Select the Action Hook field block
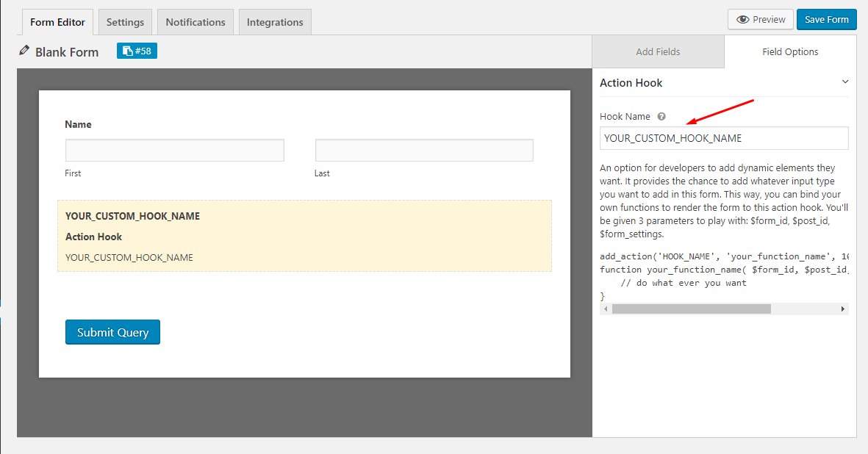This screenshot has width=868, height=454. pyautogui.click(x=304, y=236)
